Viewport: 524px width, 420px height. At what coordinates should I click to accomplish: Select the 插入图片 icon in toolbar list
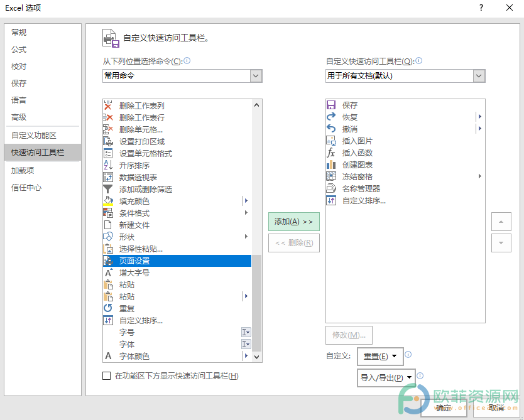pos(331,141)
